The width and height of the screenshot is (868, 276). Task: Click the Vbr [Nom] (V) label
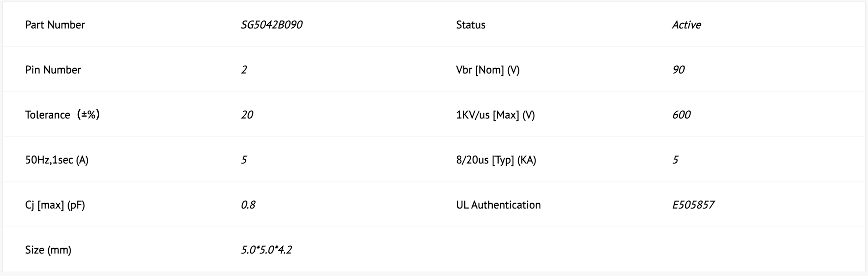point(488,70)
